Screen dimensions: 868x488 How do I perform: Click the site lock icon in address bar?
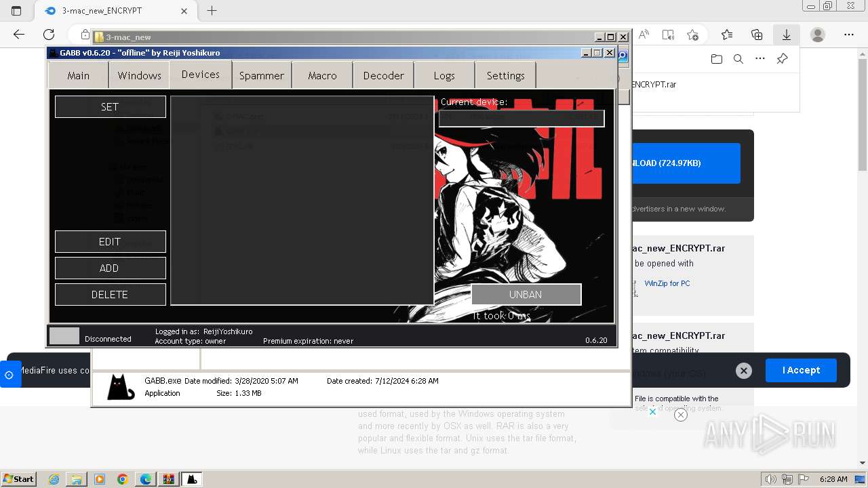pyautogui.click(x=85, y=35)
